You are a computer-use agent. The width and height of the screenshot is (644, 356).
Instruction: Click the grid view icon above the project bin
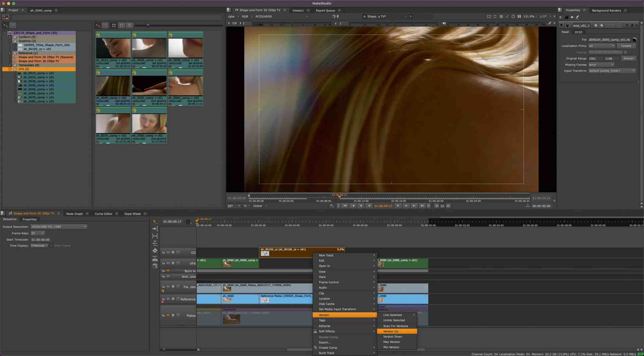(114, 25)
